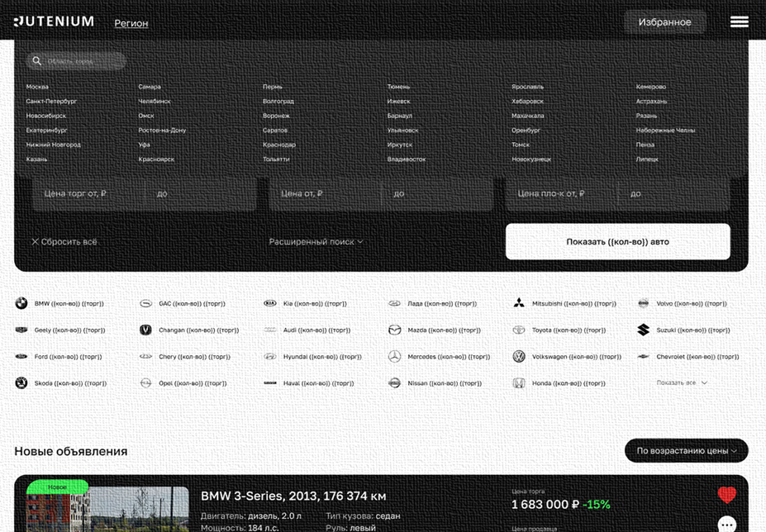Click the Skoda brand logo
Screen dimensions: 766x532
tap(21, 383)
